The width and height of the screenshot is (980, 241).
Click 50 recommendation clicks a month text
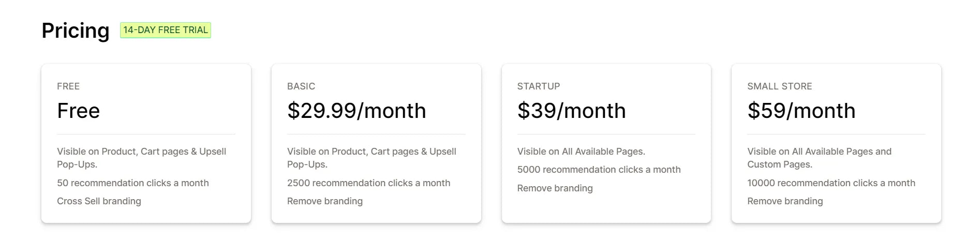click(133, 183)
